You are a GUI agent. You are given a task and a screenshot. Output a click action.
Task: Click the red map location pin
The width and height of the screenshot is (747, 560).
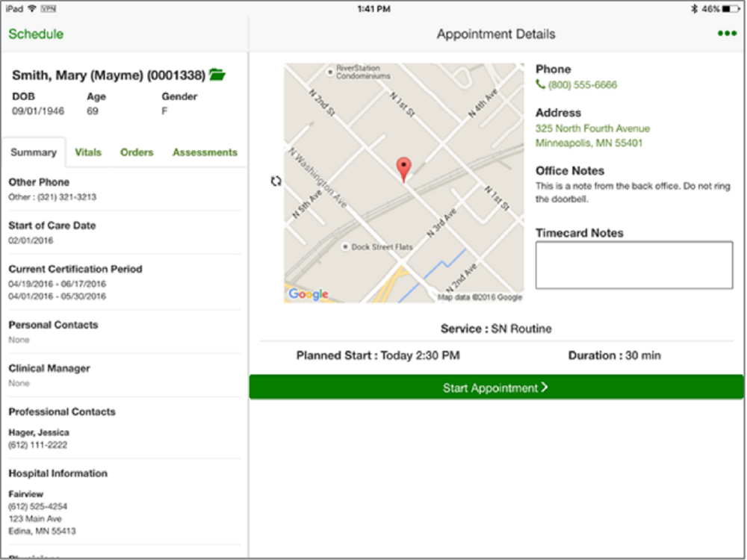tap(403, 170)
